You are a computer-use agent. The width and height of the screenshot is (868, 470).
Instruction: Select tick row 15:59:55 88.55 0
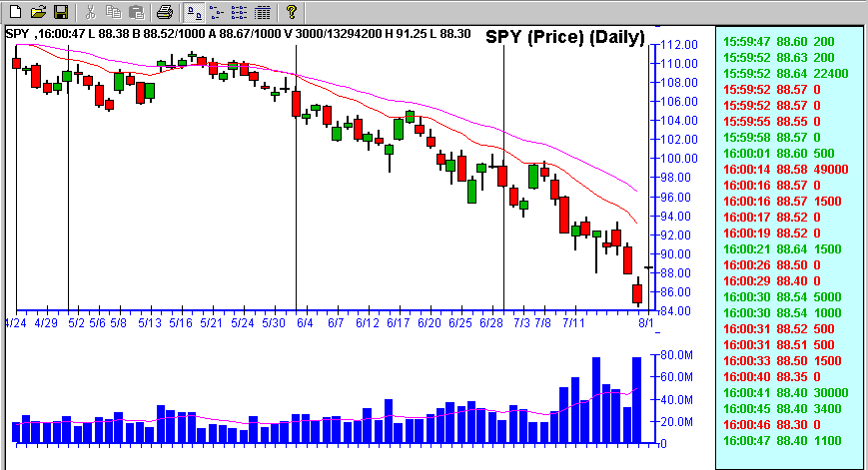pyautogui.click(x=772, y=122)
